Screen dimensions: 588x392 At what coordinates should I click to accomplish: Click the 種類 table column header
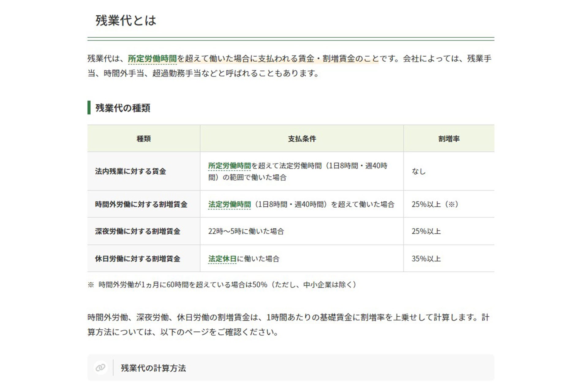[144, 139]
